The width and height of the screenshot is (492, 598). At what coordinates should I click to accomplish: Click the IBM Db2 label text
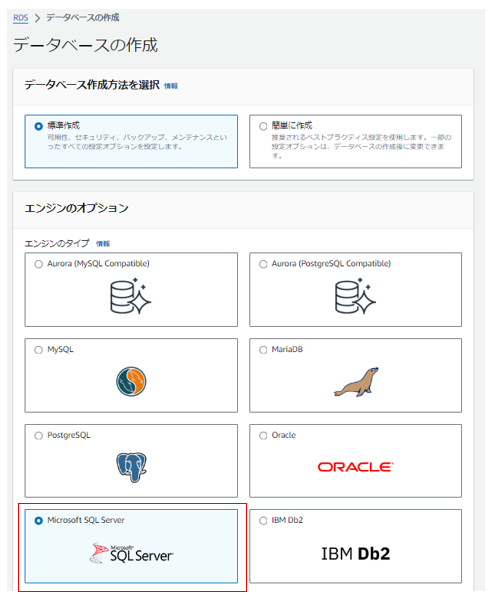coord(287,520)
